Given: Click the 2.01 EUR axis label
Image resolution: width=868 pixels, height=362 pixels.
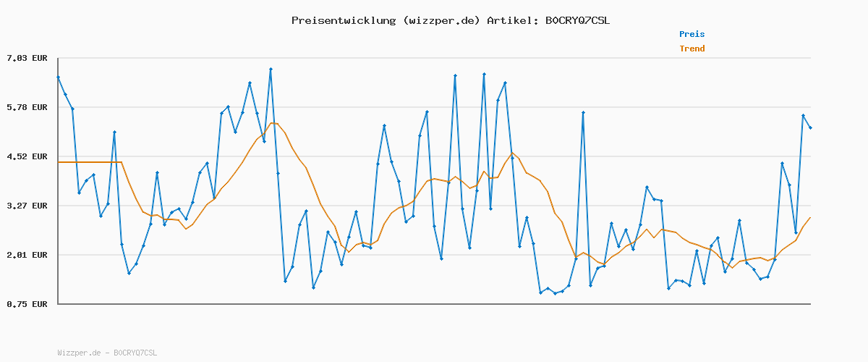Looking at the screenshot, I should 27,255.
